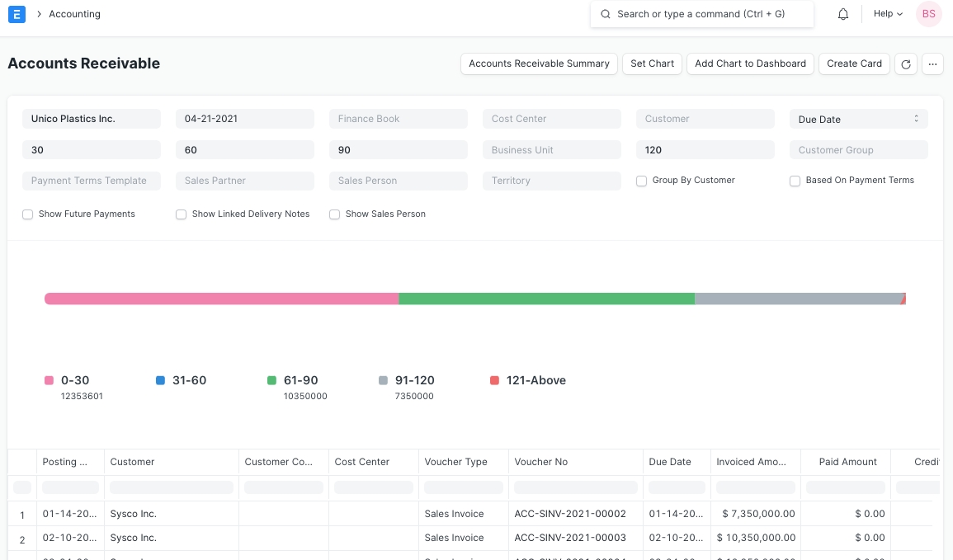
Task: Navigate to Accounting breadcrumb
Action: click(74, 14)
